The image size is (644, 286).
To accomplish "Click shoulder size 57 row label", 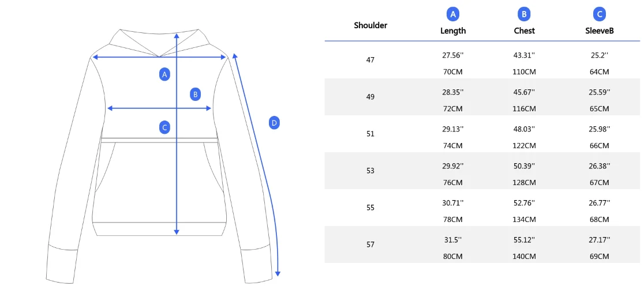I will pos(370,244).
